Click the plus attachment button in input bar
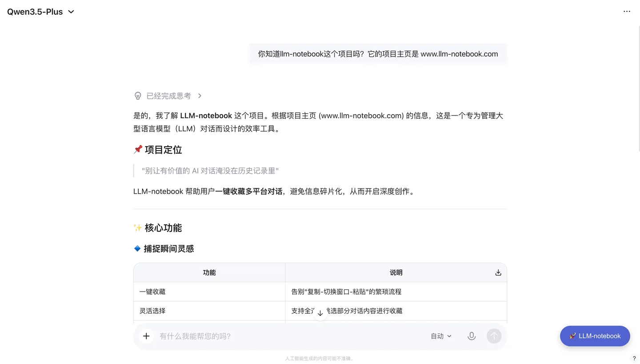This screenshot has width=640, height=364. (x=146, y=336)
